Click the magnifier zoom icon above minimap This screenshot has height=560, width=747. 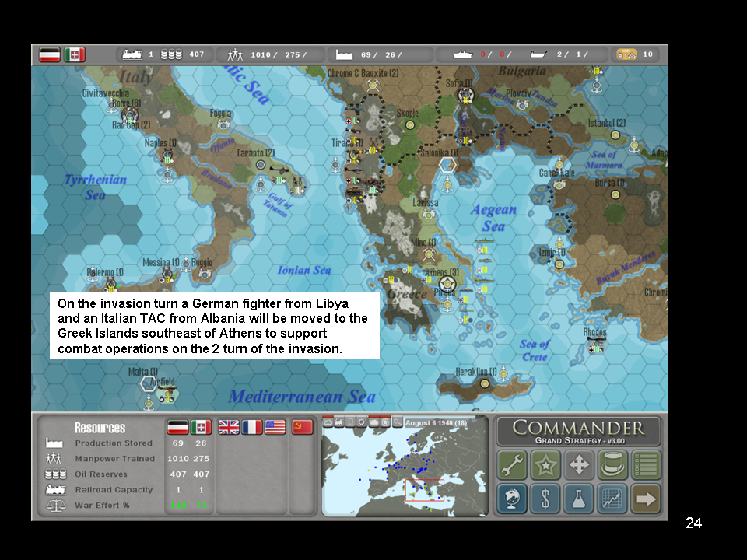(397, 422)
